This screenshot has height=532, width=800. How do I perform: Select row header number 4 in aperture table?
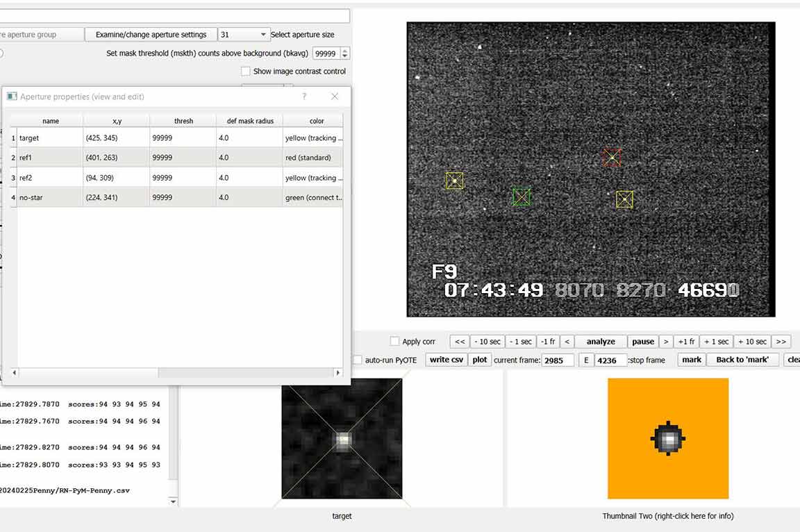point(14,197)
